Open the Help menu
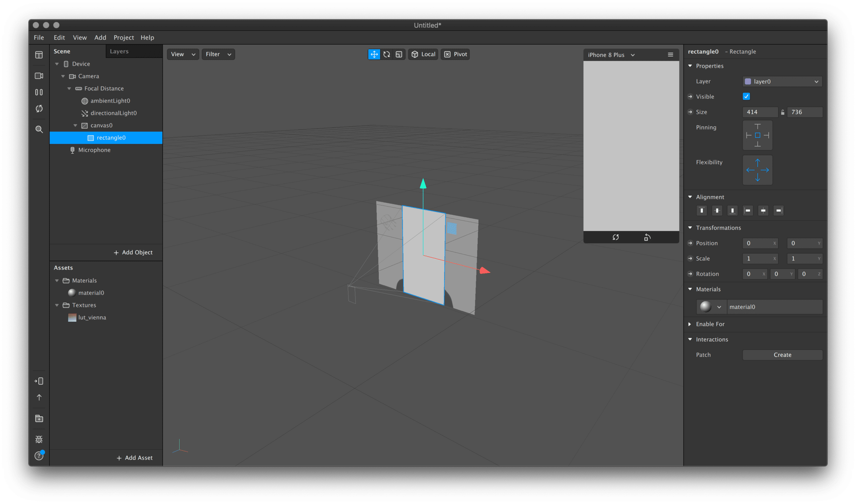Image resolution: width=856 pixels, height=504 pixels. [x=147, y=37]
